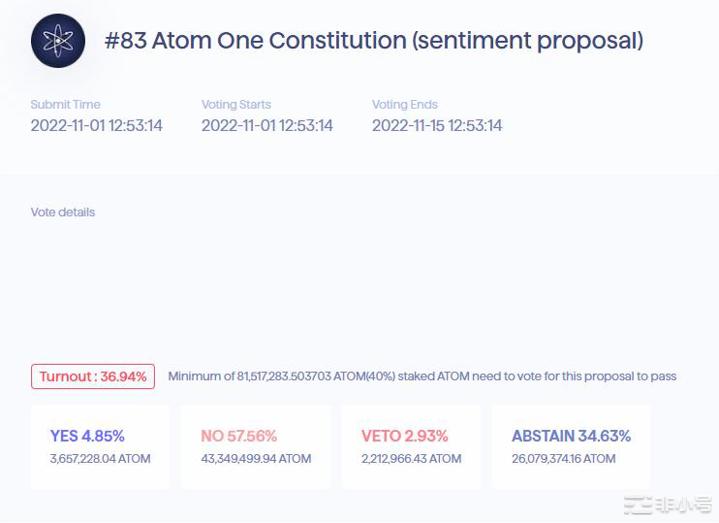Click the Turnout 36.94% badge
The height and width of the screenshot is (523, 719).
(x=93, y=377)
